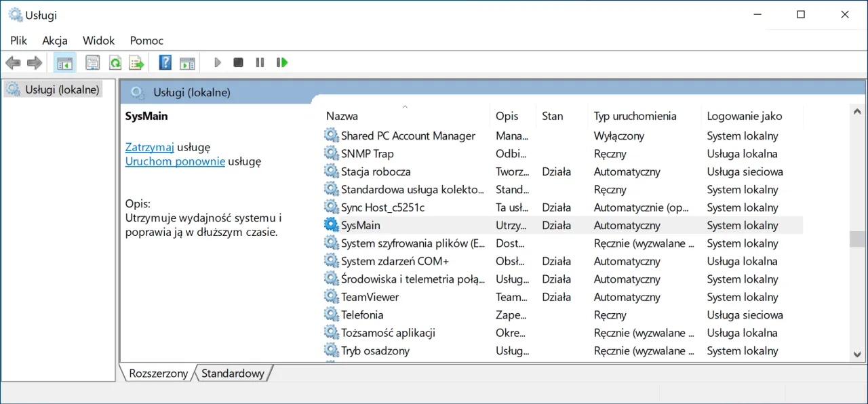The width and height of the screenshot is (868, 404).
Task: Select Usługi (lokalne) in the left tree
Action: tap(60, 89)
